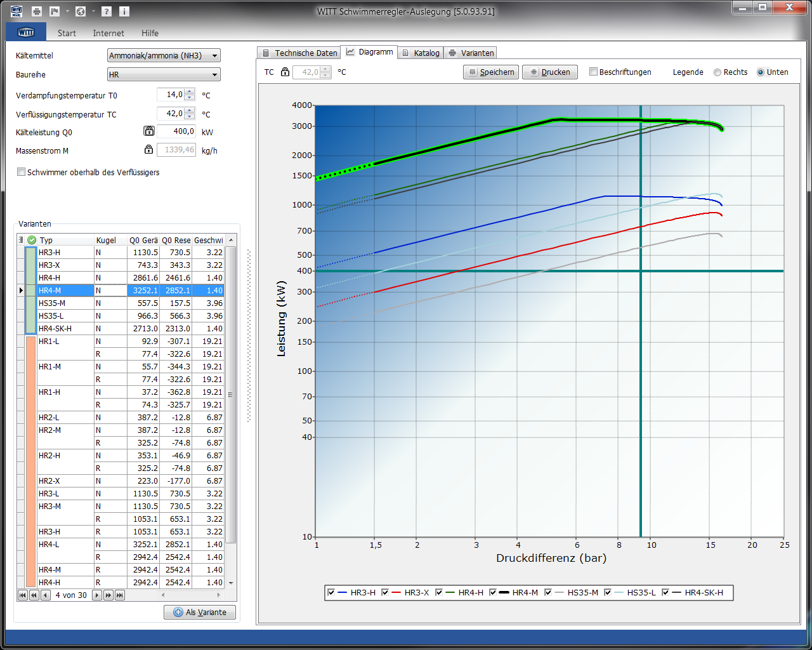812x650 pixels.
Task: Click the column chooser icon in Varianten table header
Action: [x=21, y=240]
